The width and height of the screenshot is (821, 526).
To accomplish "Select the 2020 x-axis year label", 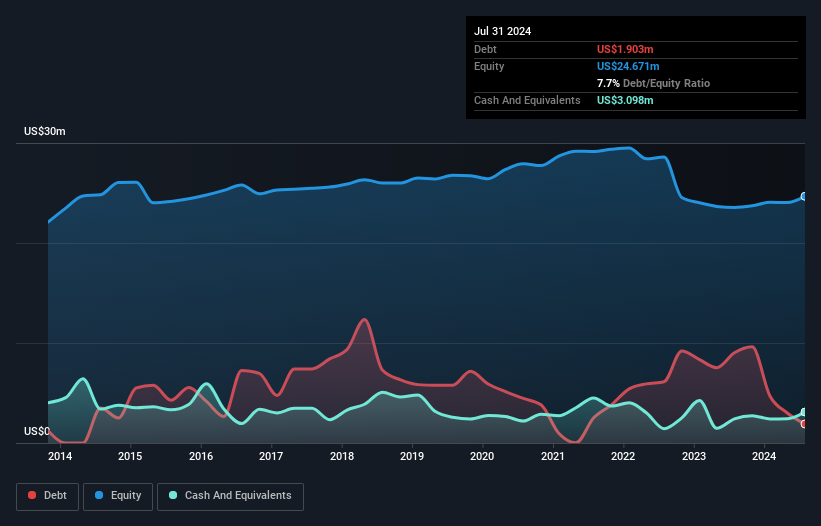I will coord(482,457).
